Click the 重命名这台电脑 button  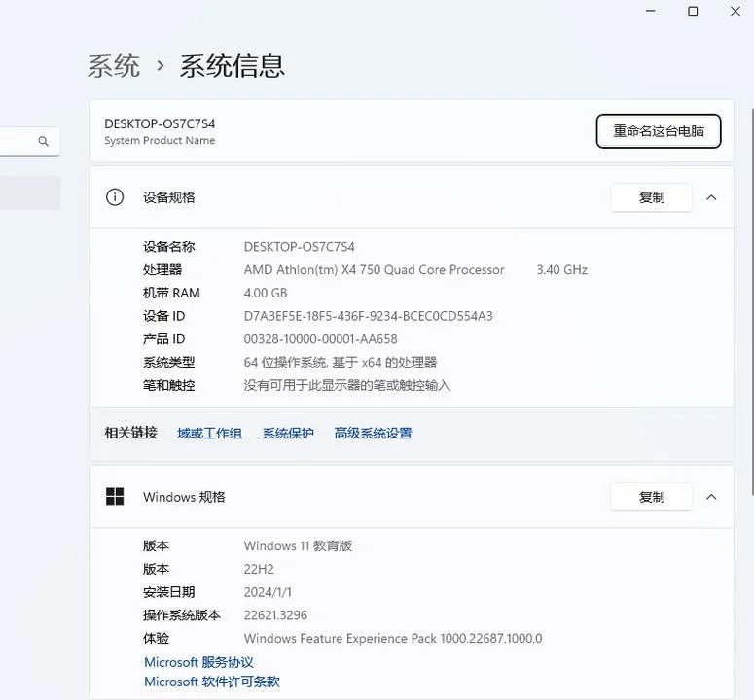tap(659, 130)
